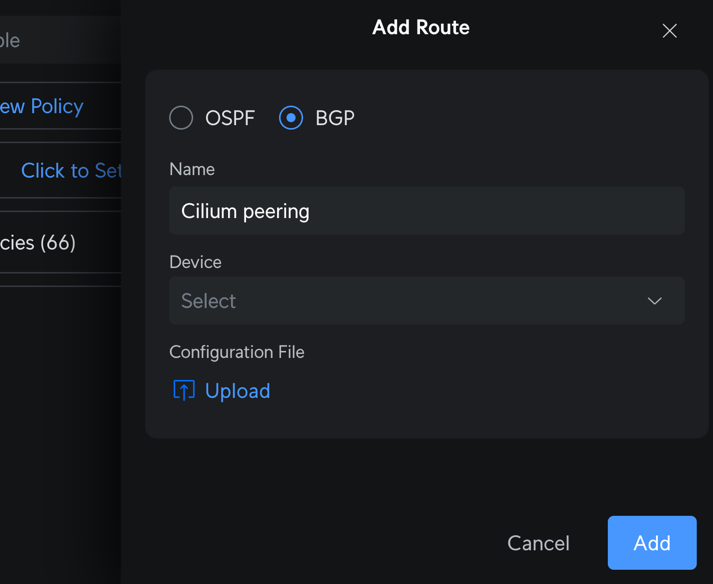Expand Device list via chevron arrow
The width and height of the screenshot is (713, 584).
pos(655,301)
